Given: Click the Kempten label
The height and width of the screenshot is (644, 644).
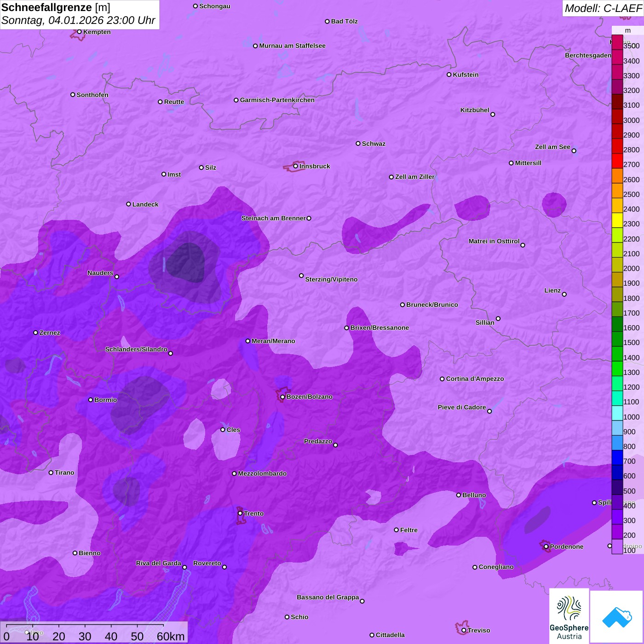Looking at the screenshot, I should tap(97, 32).
